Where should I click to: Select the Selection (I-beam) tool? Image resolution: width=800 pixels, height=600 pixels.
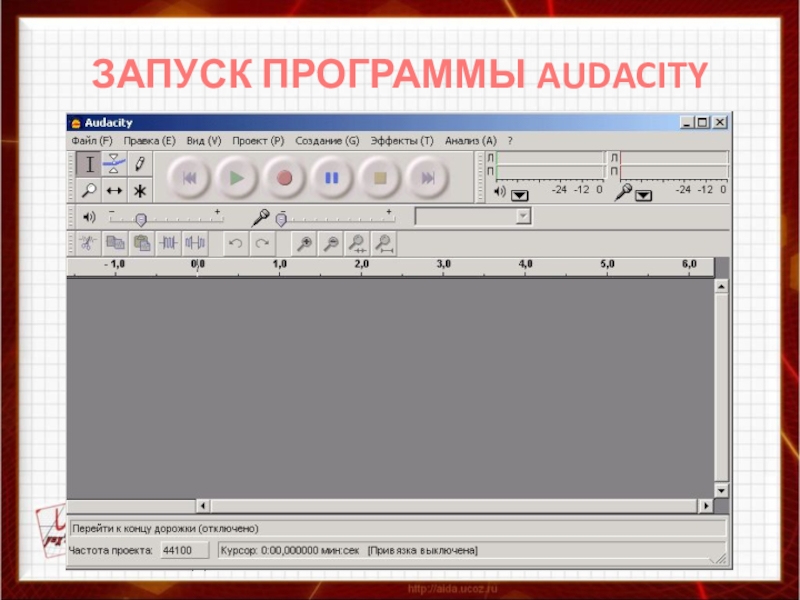[89, 164]
